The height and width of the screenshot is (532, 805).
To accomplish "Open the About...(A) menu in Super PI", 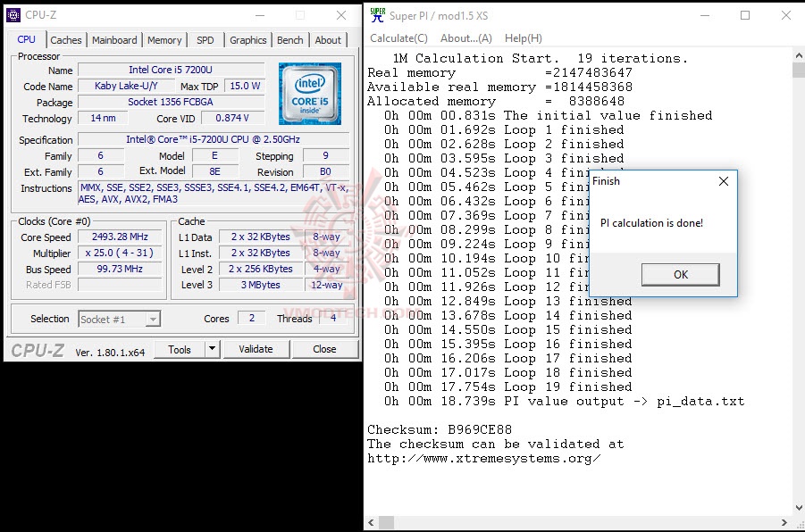I will pyautogui.click(x=466, y=38).
